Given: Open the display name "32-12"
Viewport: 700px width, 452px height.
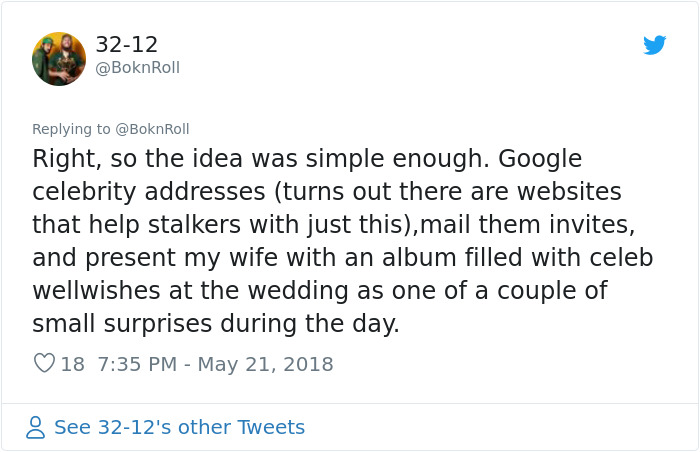Looking at the screenshot, I should click(127, 45).
